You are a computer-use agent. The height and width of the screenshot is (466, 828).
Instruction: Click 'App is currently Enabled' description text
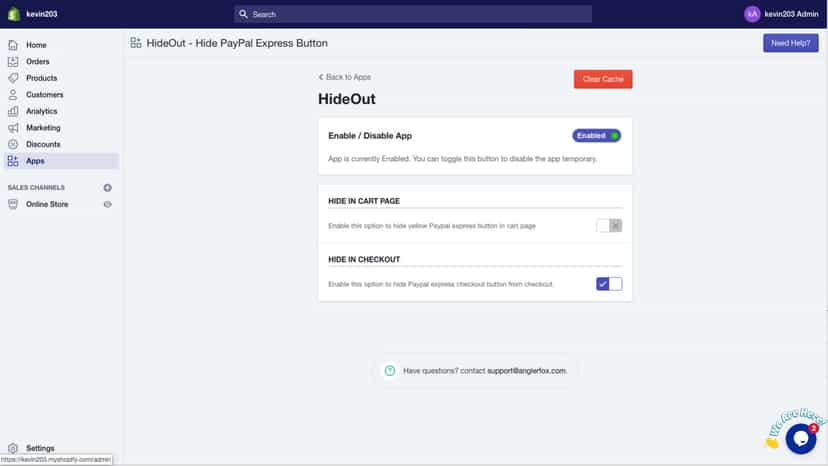pos(463,159)
